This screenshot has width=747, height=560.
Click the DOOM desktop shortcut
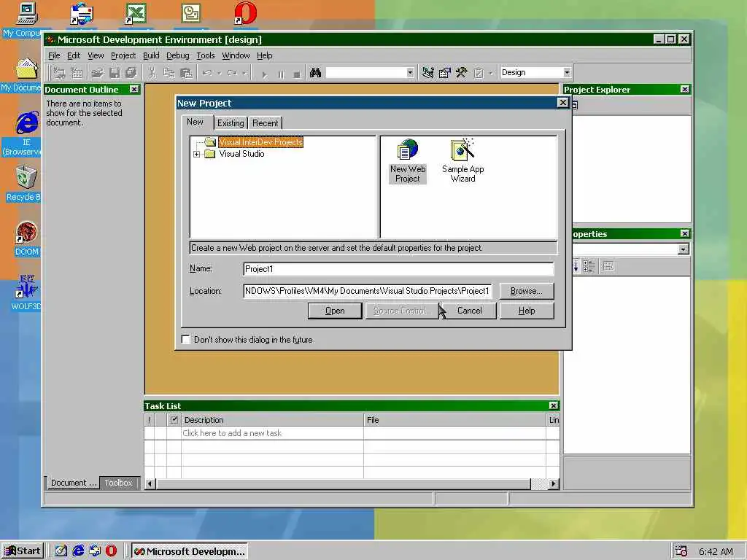point(26,239)
